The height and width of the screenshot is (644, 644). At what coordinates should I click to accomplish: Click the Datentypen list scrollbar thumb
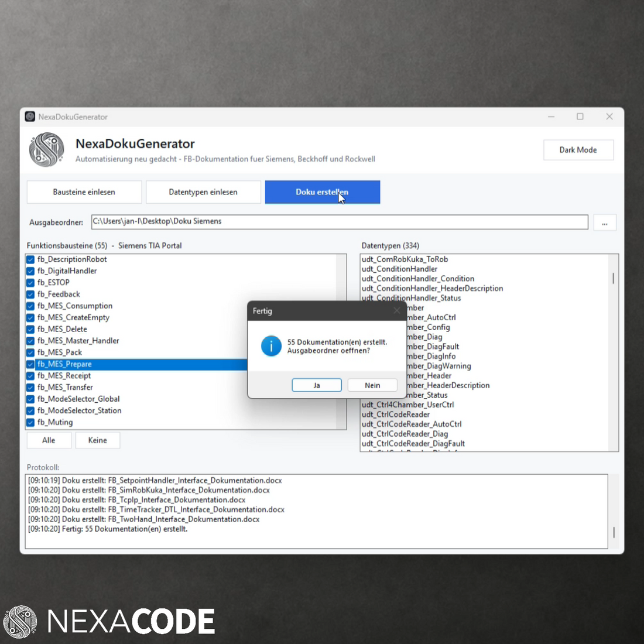click(613, 279)
